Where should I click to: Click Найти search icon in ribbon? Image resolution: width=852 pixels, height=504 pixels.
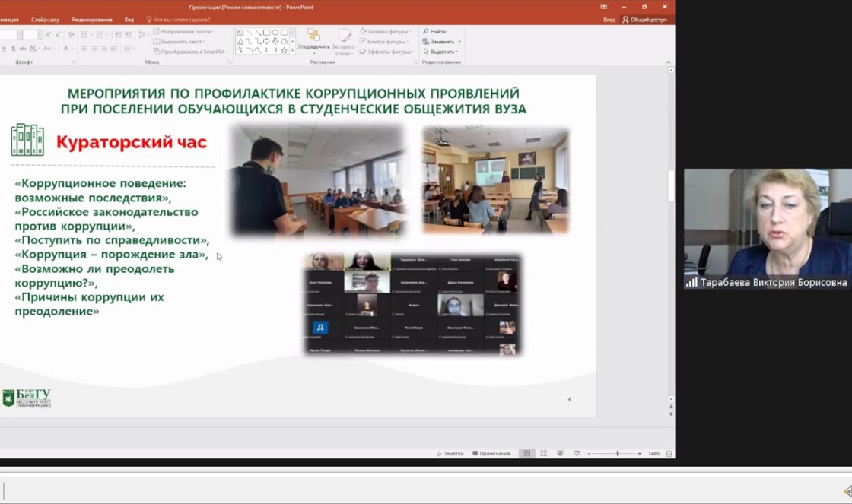click(434, 31)
